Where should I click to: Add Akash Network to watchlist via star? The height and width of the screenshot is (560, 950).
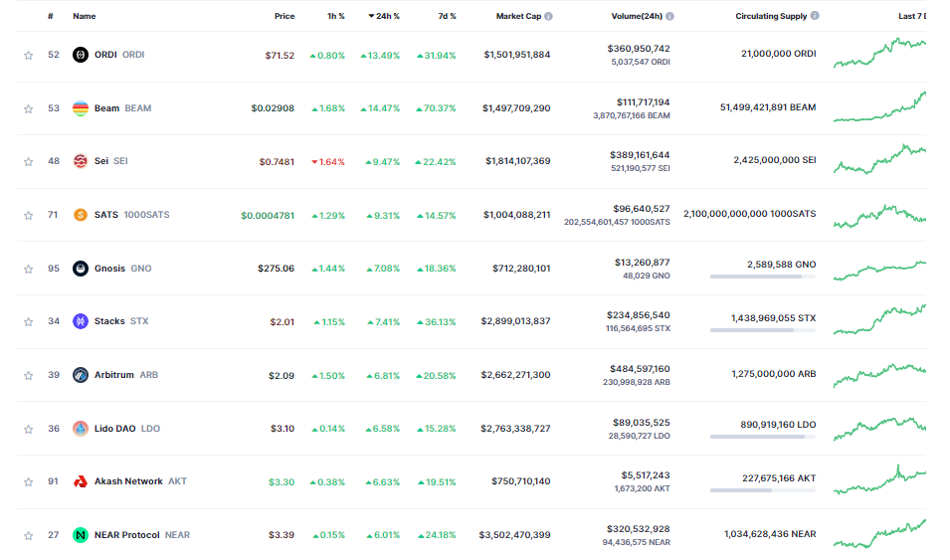coord(28,482)
